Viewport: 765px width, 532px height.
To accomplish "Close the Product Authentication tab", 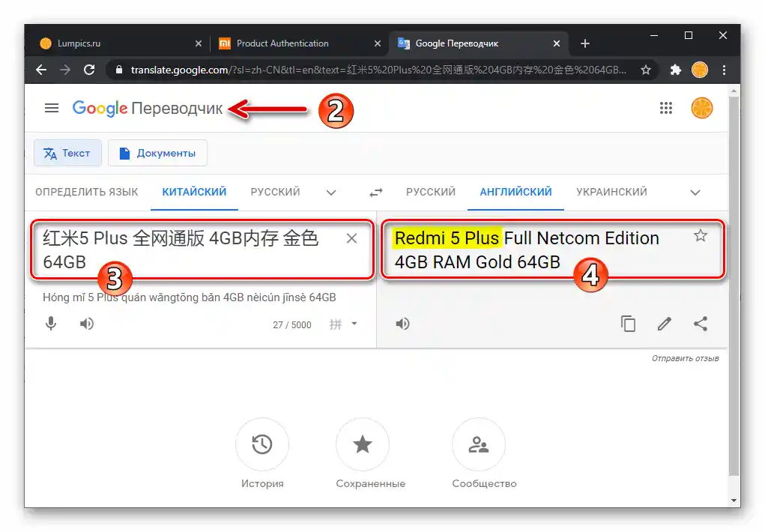I will click(377, 43).
